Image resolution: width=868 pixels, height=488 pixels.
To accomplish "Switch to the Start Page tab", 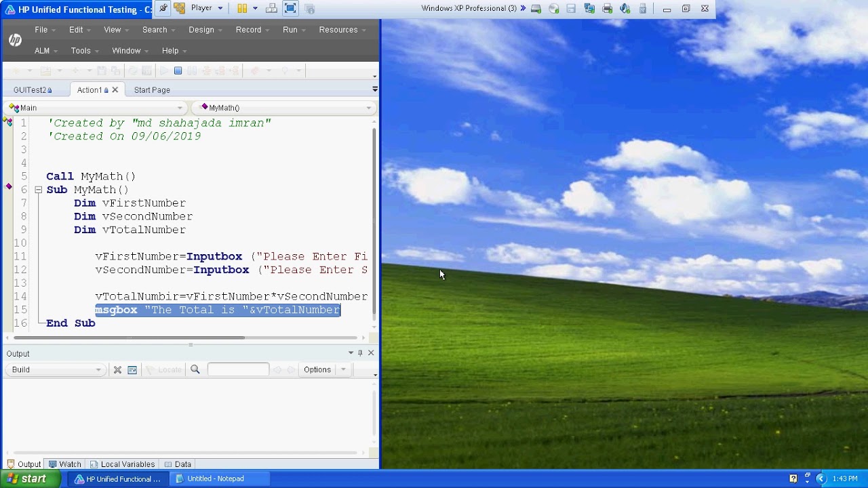I will (152, 90).
